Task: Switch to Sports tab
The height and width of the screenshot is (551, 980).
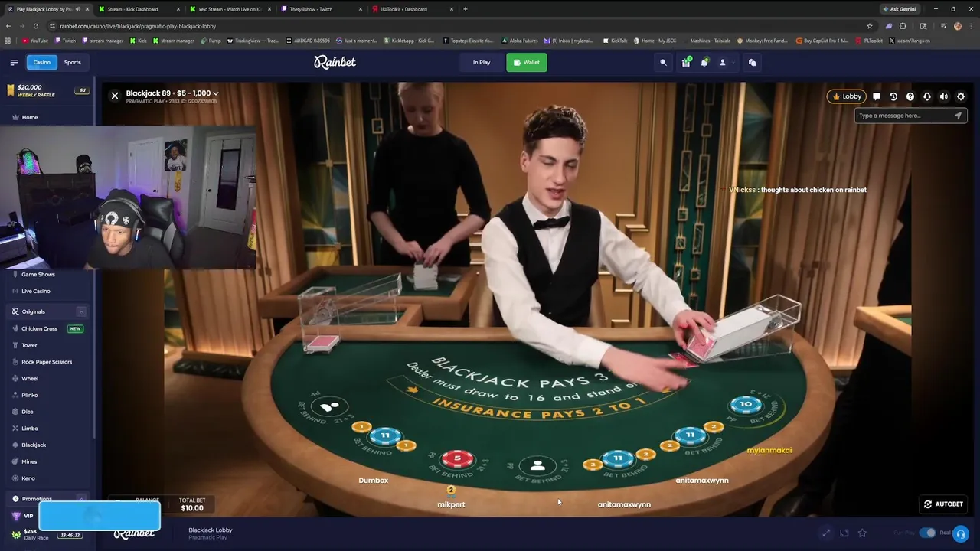Action: 72,62
